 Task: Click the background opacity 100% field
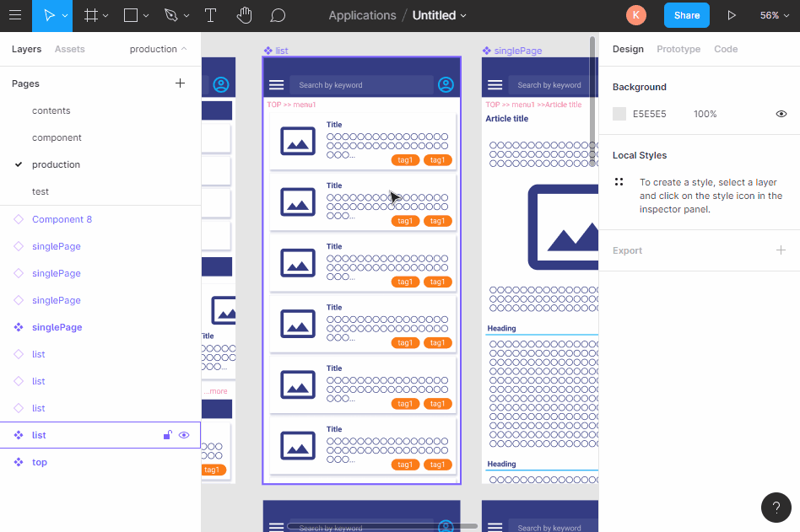705,114
